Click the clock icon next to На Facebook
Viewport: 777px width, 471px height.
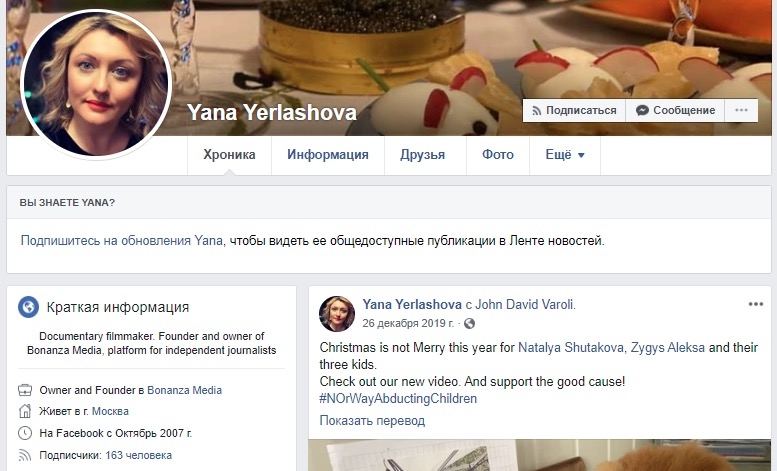click(x=25, y=433)
